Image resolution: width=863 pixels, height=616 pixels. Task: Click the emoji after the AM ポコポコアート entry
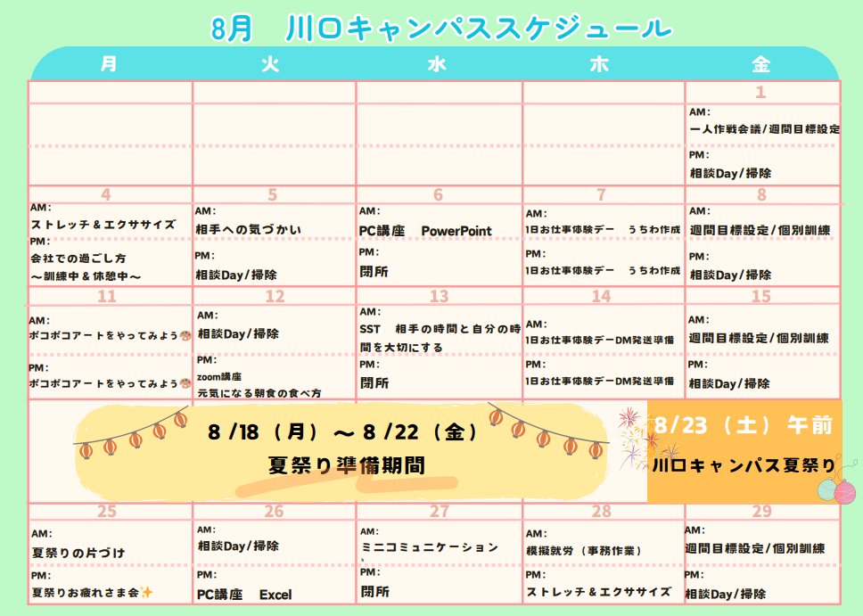[x=185, y=337]
